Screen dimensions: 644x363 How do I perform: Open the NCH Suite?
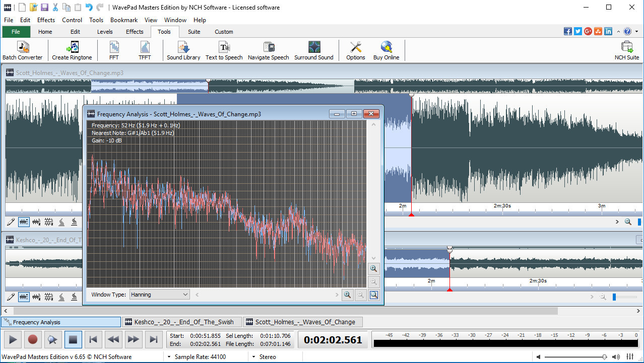pos(627,51)
